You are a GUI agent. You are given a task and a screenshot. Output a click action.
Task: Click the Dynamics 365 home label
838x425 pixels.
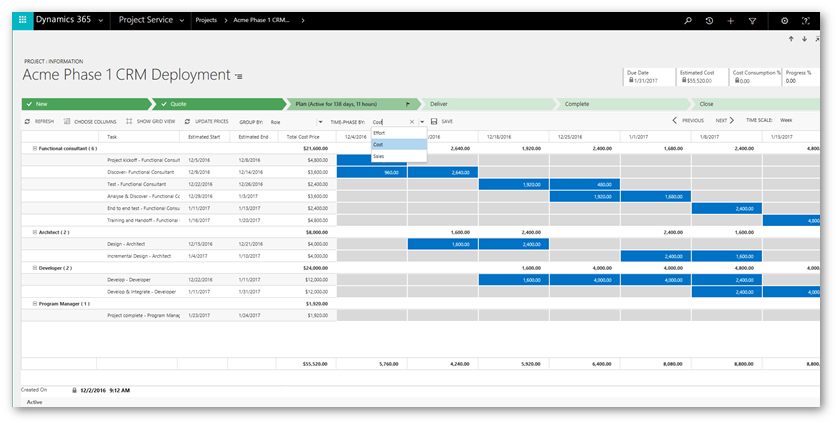point(63,20)
